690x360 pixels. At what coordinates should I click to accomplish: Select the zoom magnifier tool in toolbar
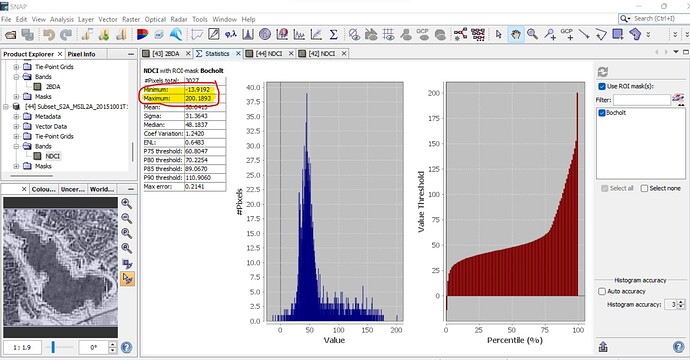532,34
